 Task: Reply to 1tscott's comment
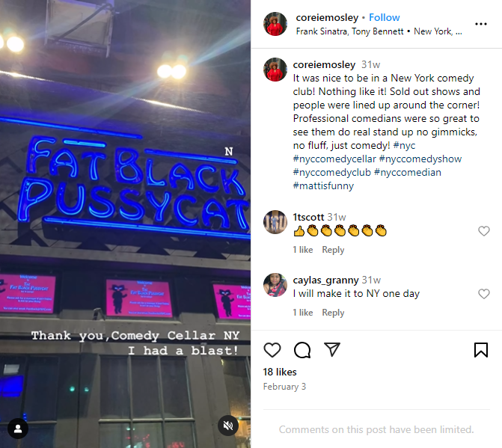click(333, 250)
